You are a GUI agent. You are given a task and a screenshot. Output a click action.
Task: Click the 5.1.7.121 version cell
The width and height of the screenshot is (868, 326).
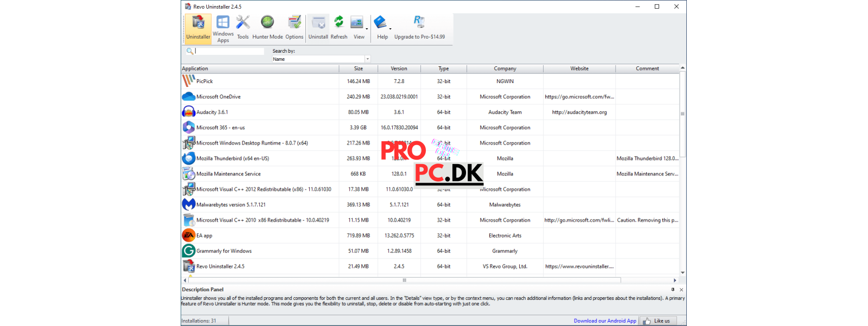399,205
